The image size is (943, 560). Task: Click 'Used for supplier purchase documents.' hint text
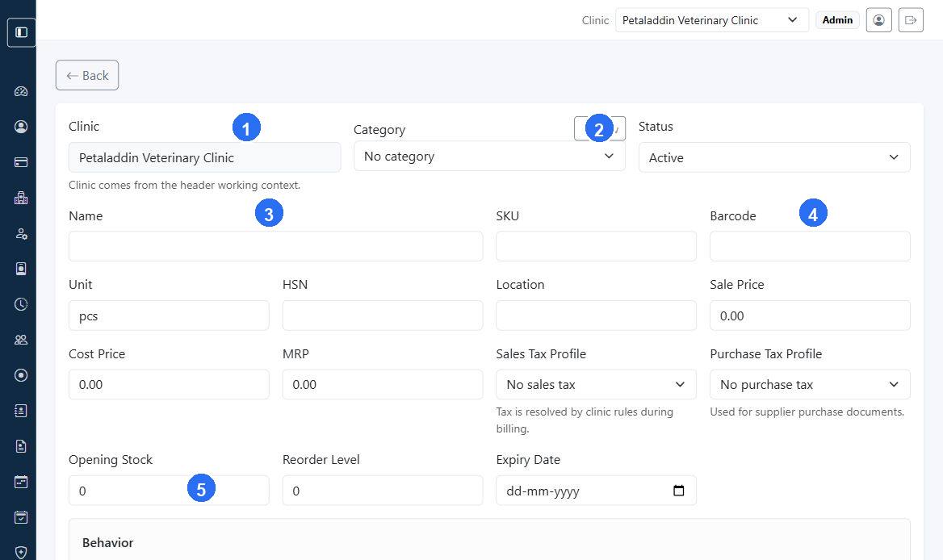coord(807,412)
